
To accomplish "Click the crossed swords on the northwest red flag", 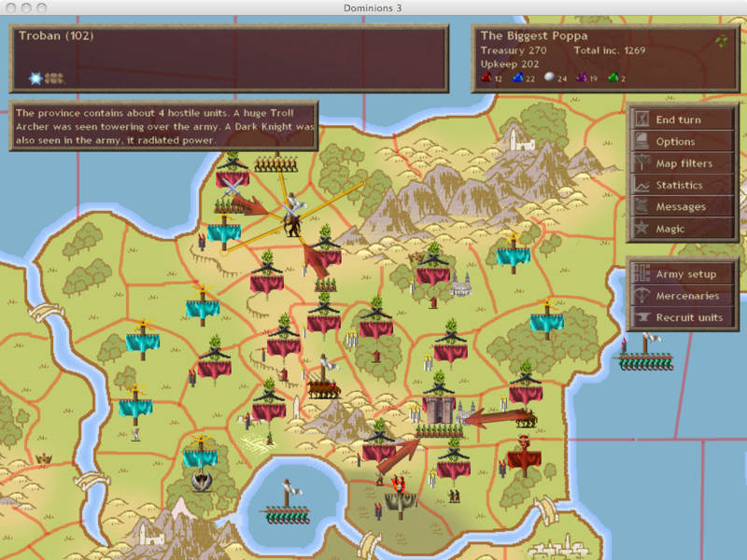I will click(x=232, y=188).
